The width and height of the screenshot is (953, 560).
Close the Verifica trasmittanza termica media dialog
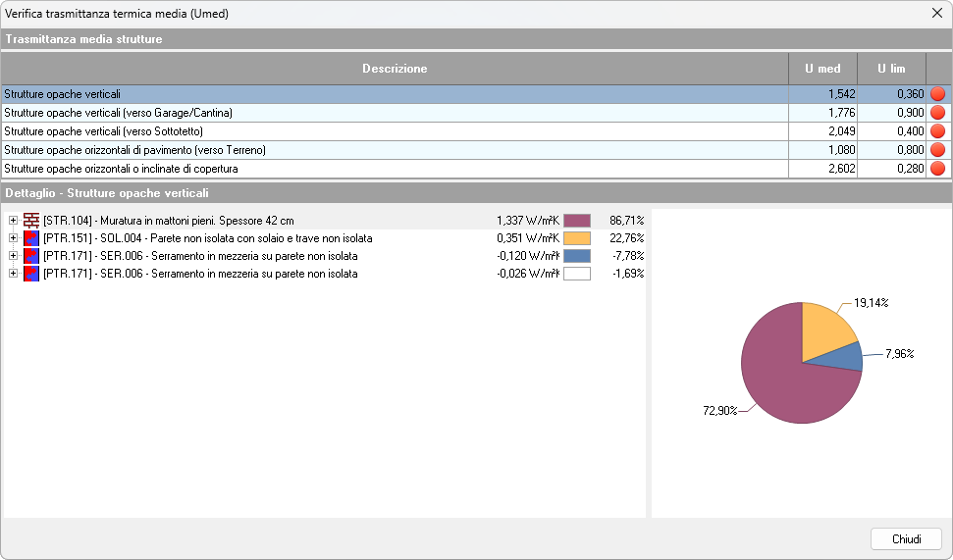(936, 14)
